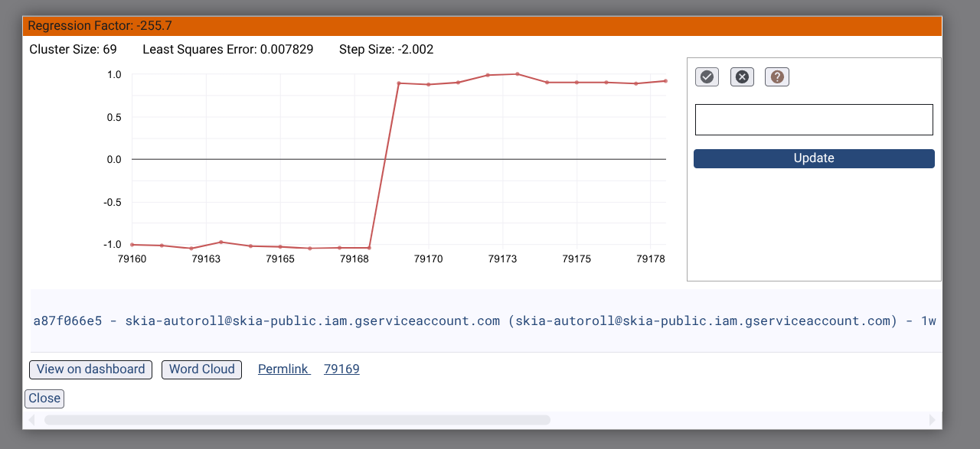Click the Update button
The image size is (980, 449).
pos(814,158)
